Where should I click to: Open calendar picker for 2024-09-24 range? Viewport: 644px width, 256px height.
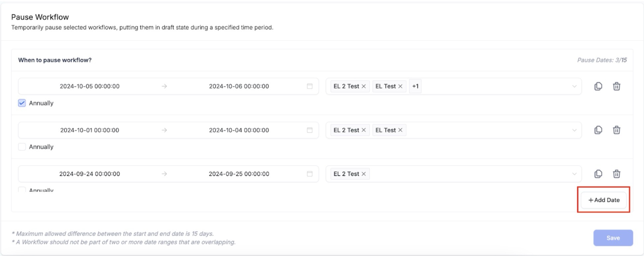coord(309,174)
